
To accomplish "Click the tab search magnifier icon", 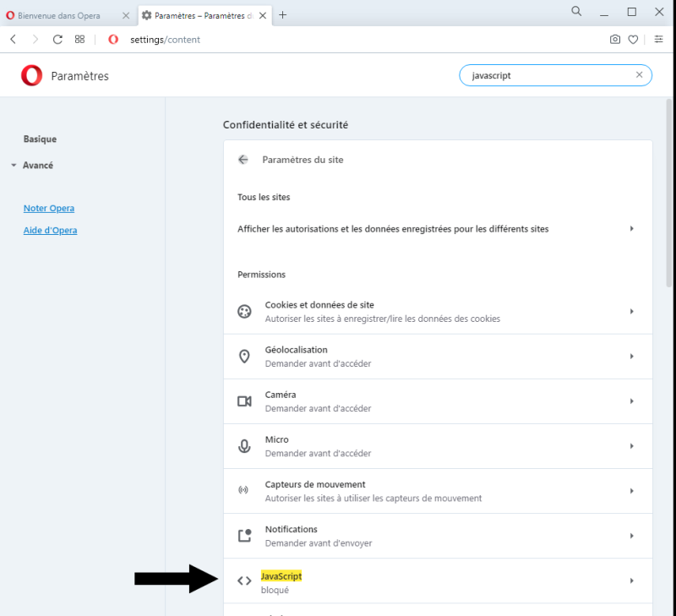I will [x=576, y=12].
